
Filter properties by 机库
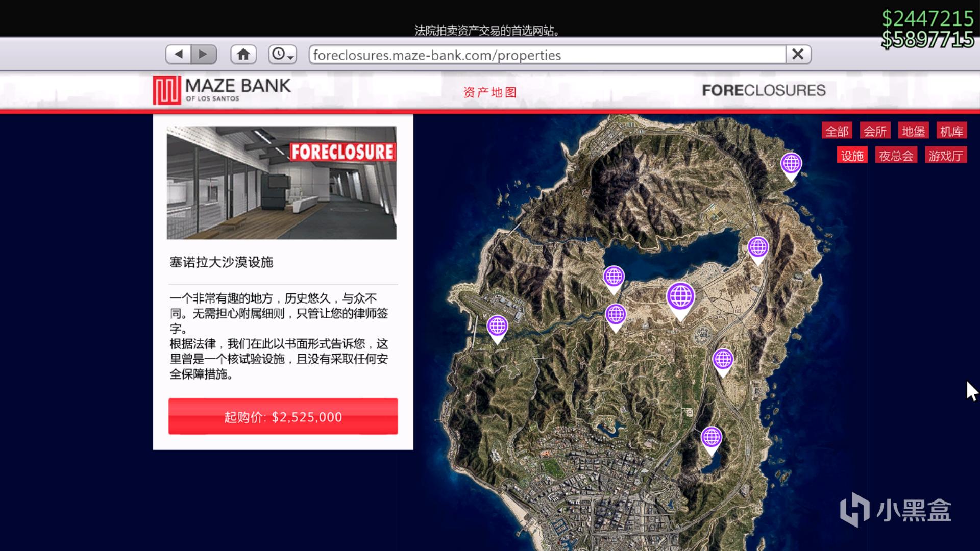tap(951, 131)
